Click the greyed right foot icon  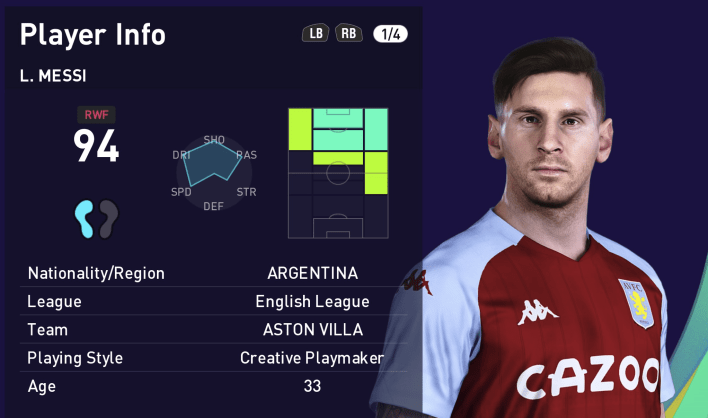coord(108,219)
